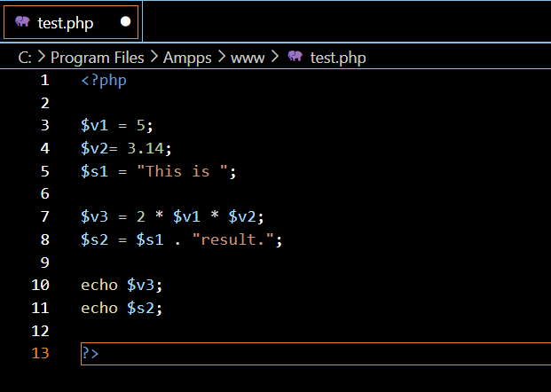
Task: Click the "result." string on line 8
Action: (233, 239)
